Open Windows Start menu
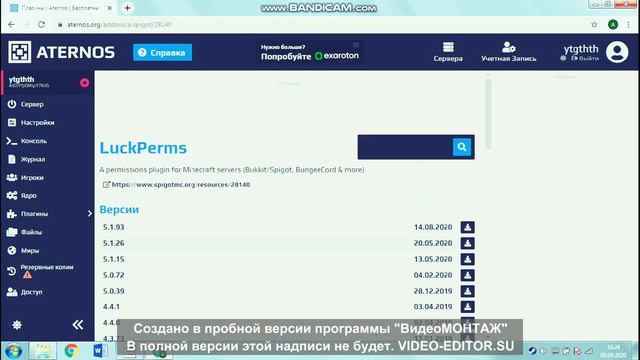Image resolution: width=640 pixels, height=360 pixels. pos(14,351)
